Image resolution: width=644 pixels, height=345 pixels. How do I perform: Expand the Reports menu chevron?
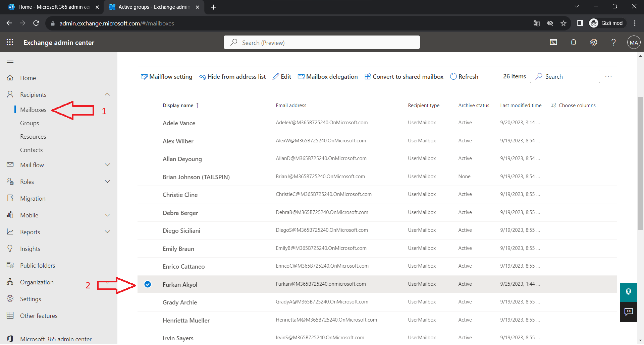click(x=107, y=232)
